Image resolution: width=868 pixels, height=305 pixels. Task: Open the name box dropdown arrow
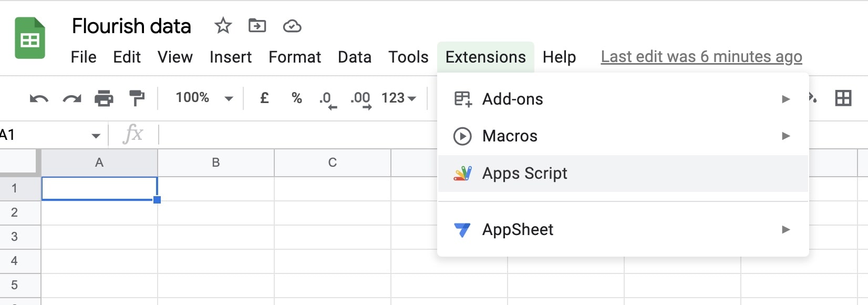(x=96, y=136)
